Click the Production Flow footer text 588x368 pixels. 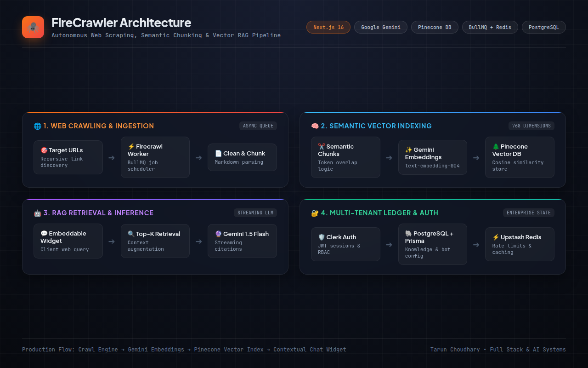(184, 350)
